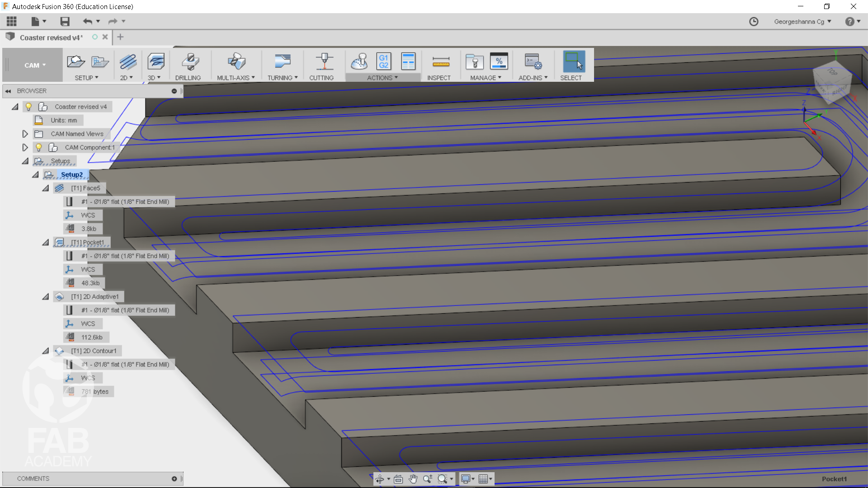The height and width of the screenshot is (488, 868).
Task: Click the ViewCube top face
Action: 832,72
